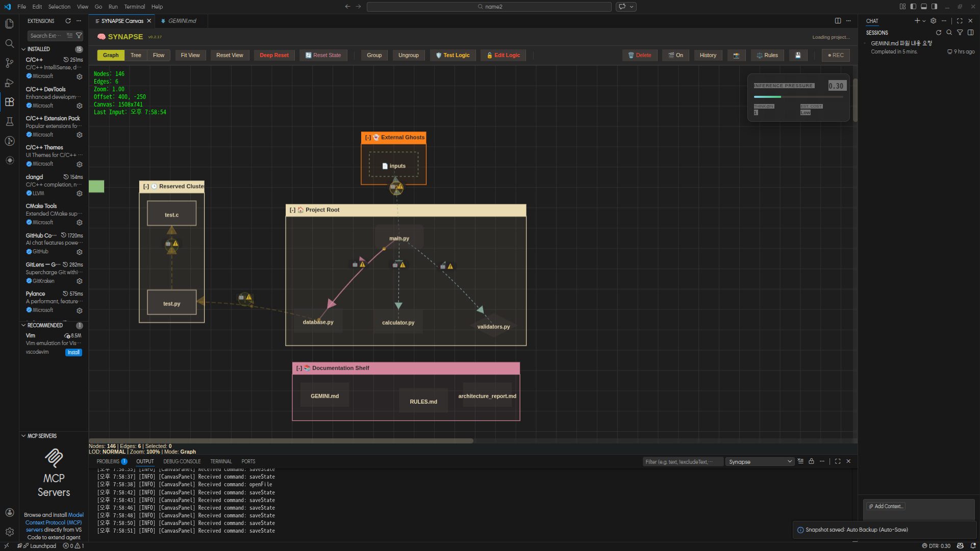The image size is (980, 551).
Task: Click gear icon for clangd extension
Action: tap(80, 194)
